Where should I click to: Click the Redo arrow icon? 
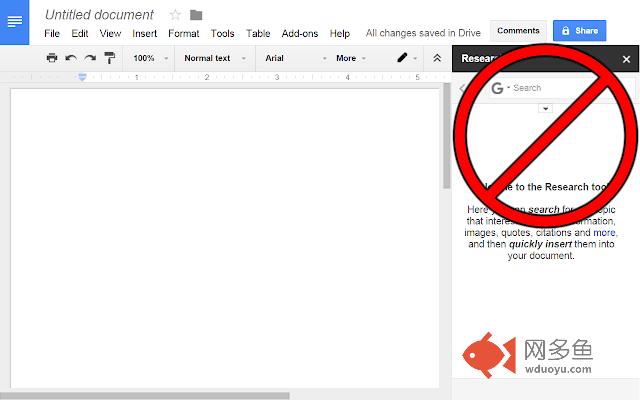[x=90, y=58]
